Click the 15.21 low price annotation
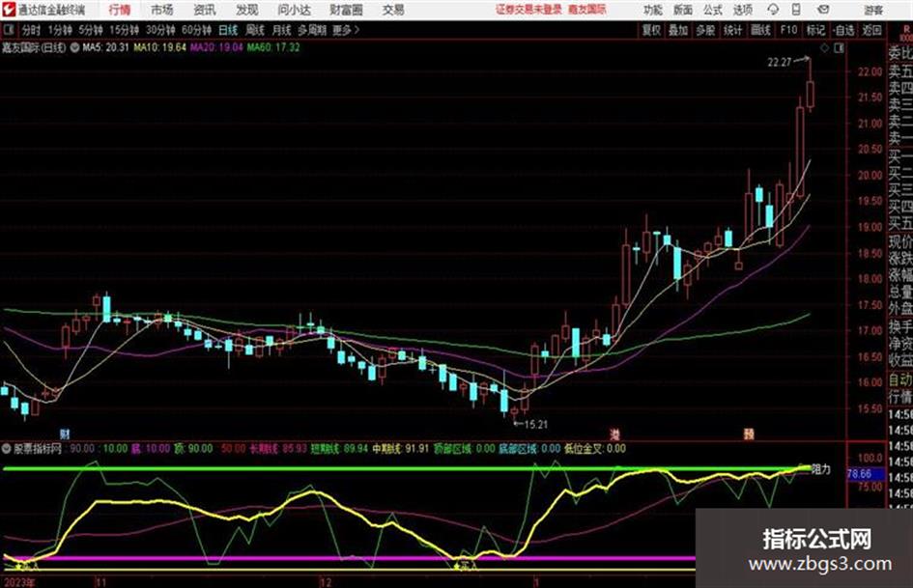This screenshot has width=913, height=588. pos(535,425)
